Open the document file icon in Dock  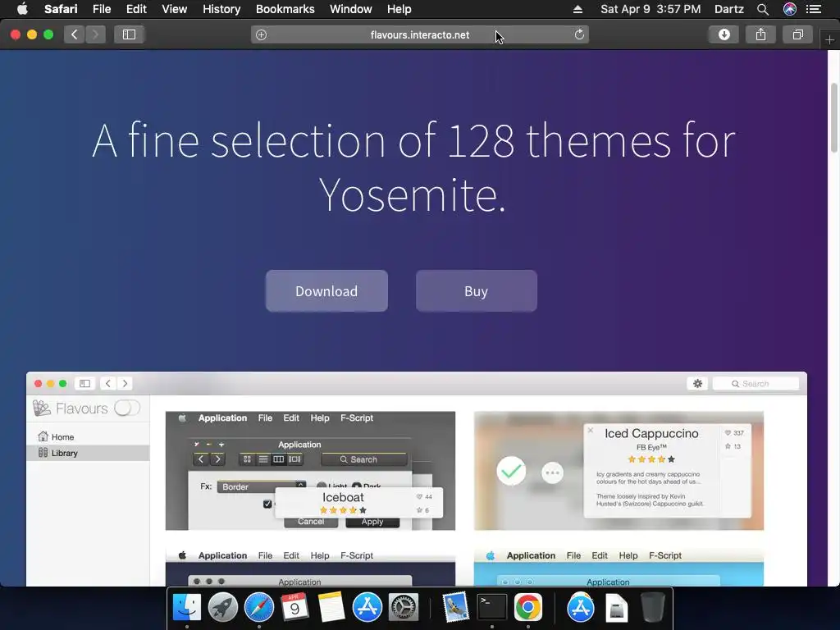(617, 608)
